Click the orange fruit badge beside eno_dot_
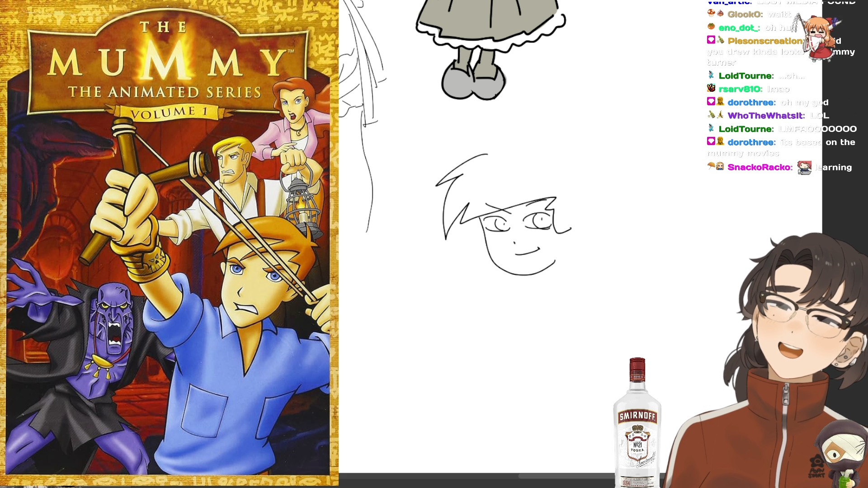This screenshot has width=868, height=488. point(711,27)
